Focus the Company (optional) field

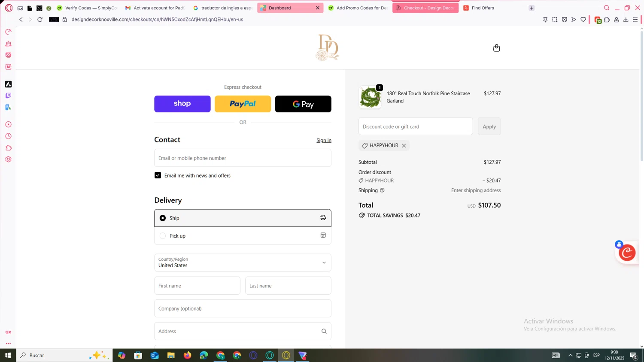pos(243,308)
